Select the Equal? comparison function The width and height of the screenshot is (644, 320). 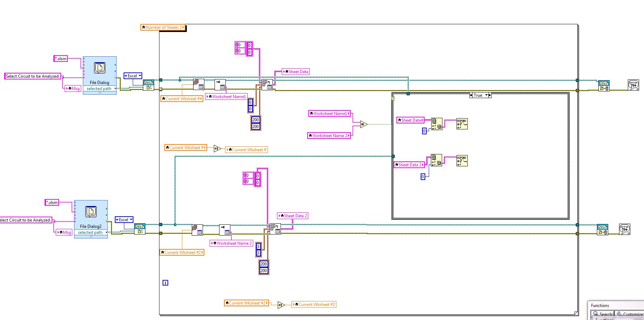coord(364,124)
